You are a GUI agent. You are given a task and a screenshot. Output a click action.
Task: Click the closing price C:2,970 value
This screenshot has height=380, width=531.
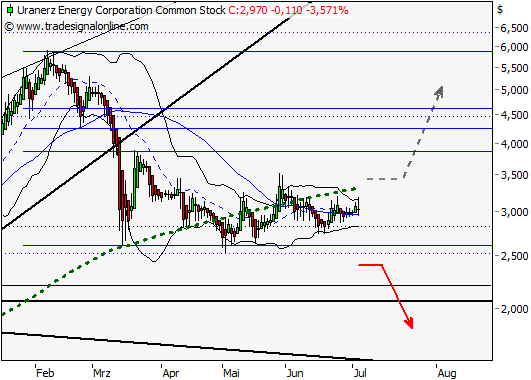coord(248,10)
